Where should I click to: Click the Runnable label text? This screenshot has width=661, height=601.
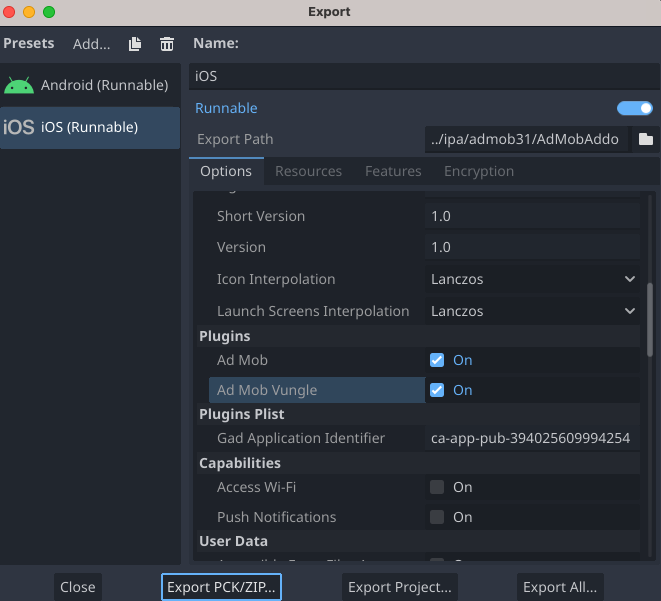(x=226, y=108)
